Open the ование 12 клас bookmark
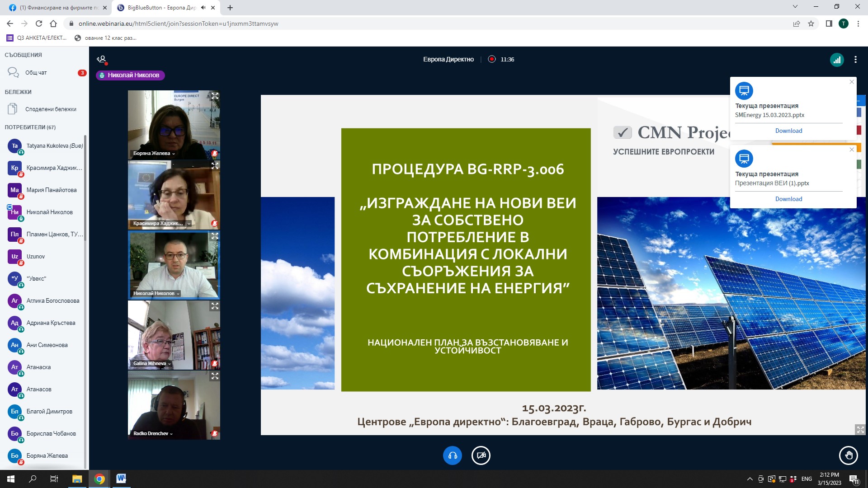Viewport: 868px width, 488px height. (x=105, y=38)
